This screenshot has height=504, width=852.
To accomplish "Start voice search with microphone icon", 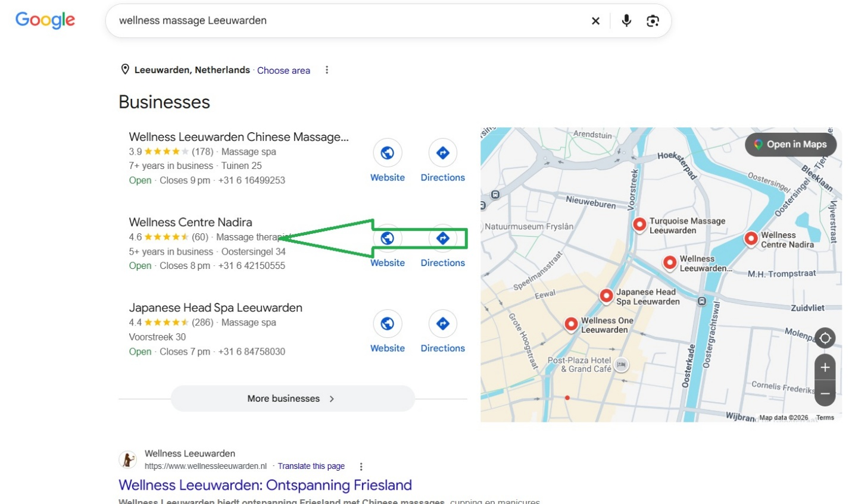I will [626, 21].
